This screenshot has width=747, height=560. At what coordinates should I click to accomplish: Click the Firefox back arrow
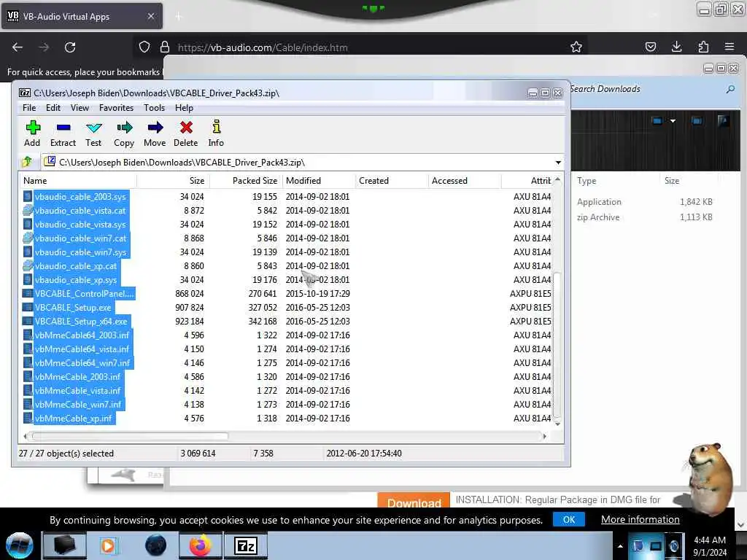click(x=18, y=47)
